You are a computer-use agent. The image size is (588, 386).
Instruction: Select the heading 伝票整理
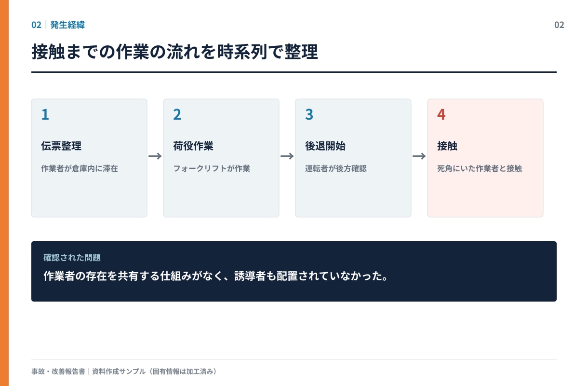pyautogui.click(x=61, y=146)
